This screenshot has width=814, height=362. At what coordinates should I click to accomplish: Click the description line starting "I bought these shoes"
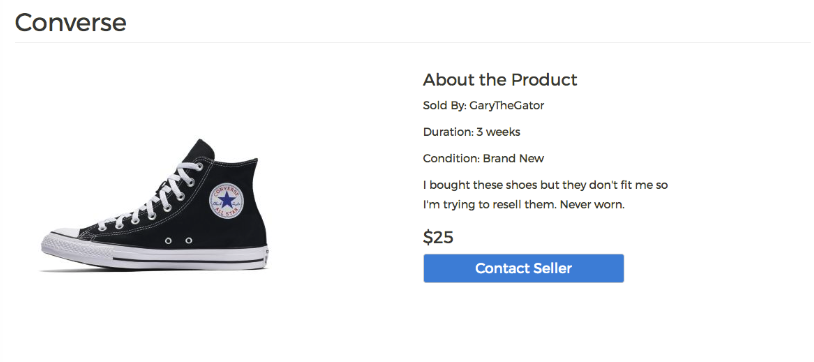point(546,185)
